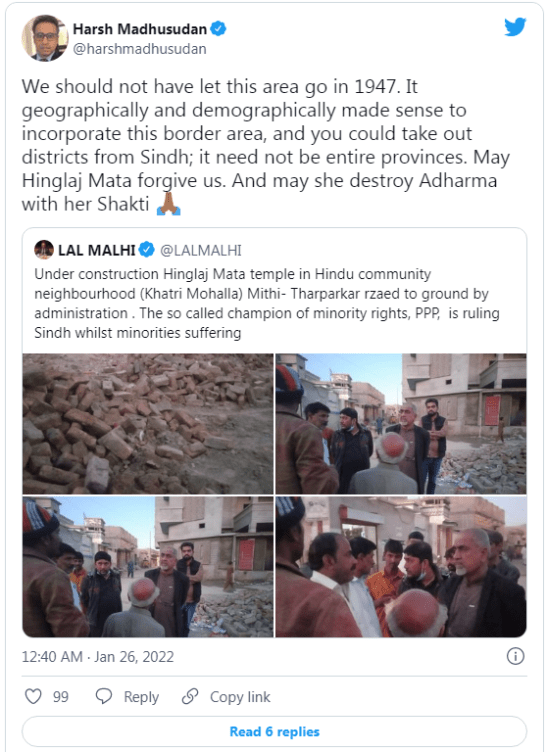Open the tweet info circle icon
The width and height of the screenshot is (547, 752).
tap(515, 656)
